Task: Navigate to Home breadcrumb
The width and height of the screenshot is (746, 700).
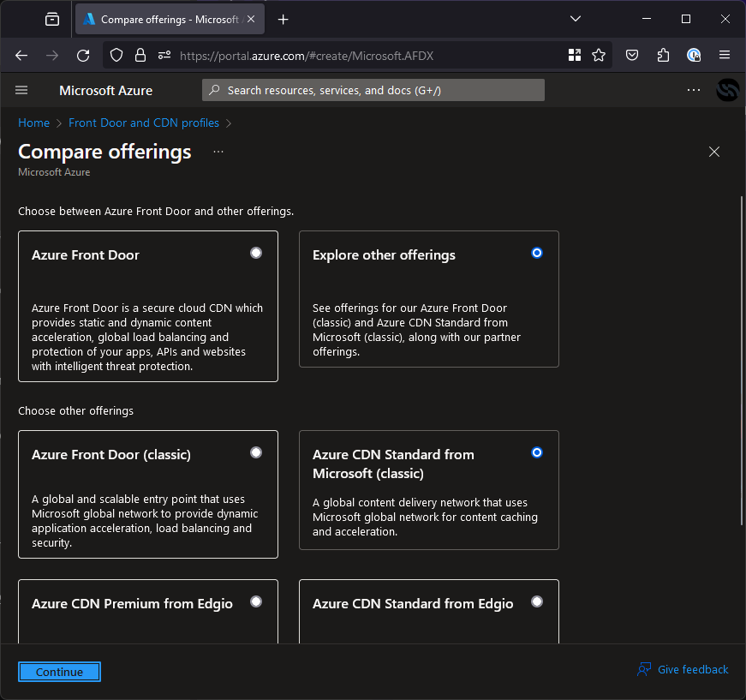Action: [x=33, y=123]
